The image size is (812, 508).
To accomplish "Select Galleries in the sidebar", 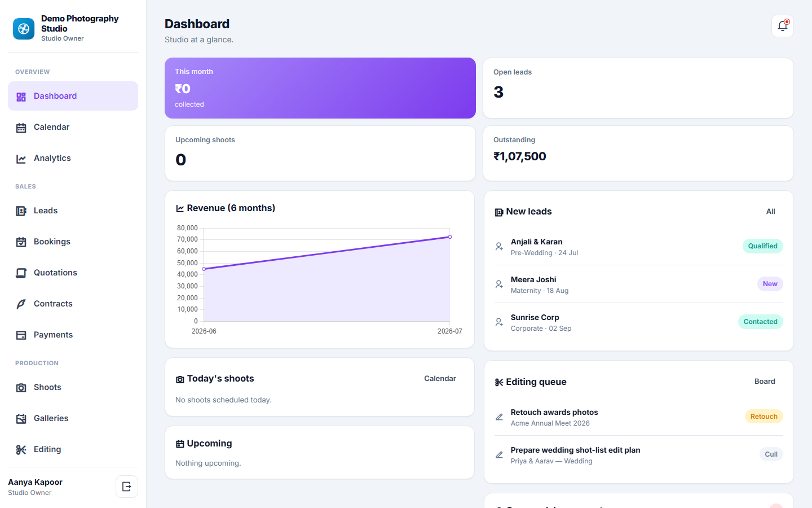I will (73, 418).
